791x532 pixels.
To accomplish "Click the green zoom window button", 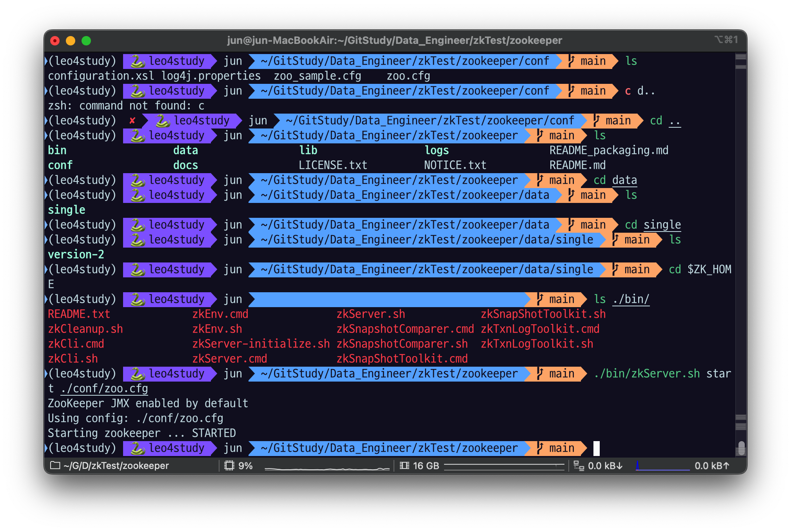I will click(x=86, y=41).
